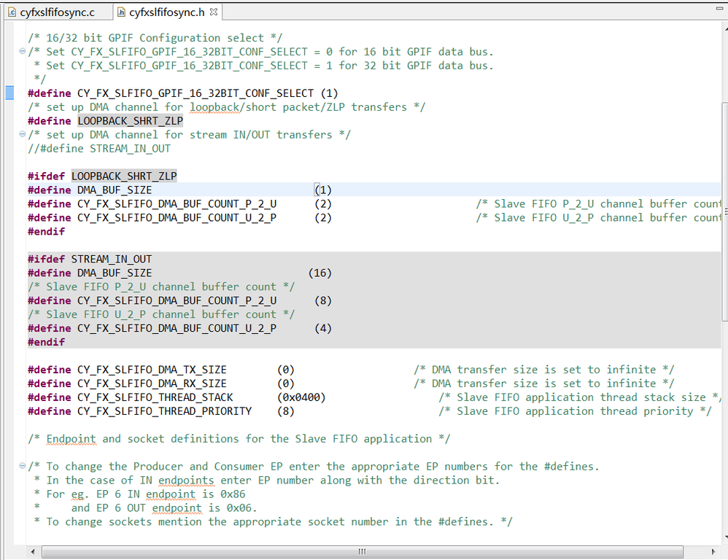728x560 pixels.
Task: Close the cyfxslfifosync.h tab
Action: coord(214,12)
